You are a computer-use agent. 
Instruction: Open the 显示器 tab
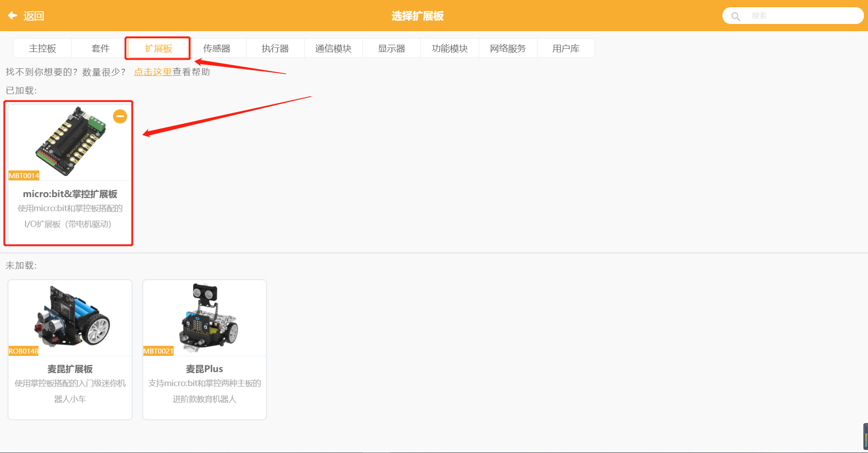392,48
